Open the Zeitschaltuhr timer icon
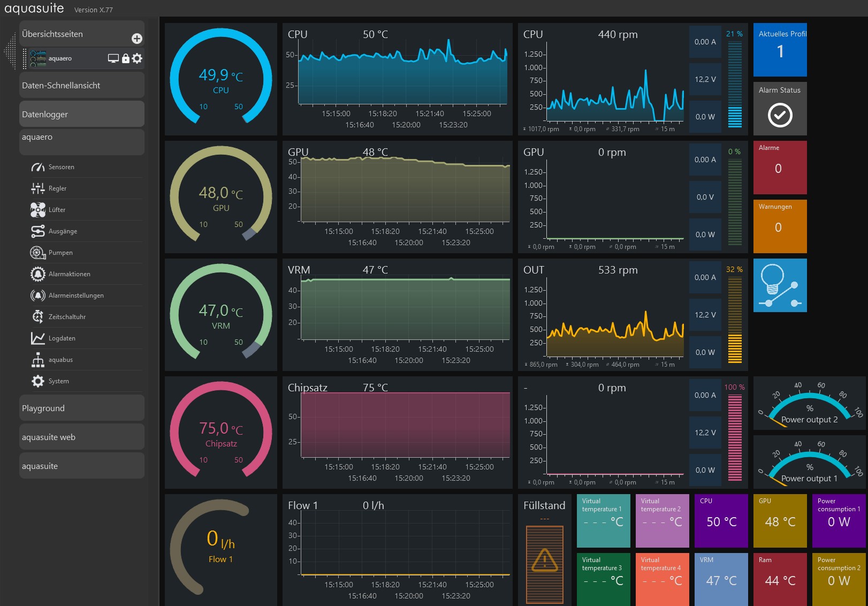This screenshot has height=606, width=868. click(37, 317)
